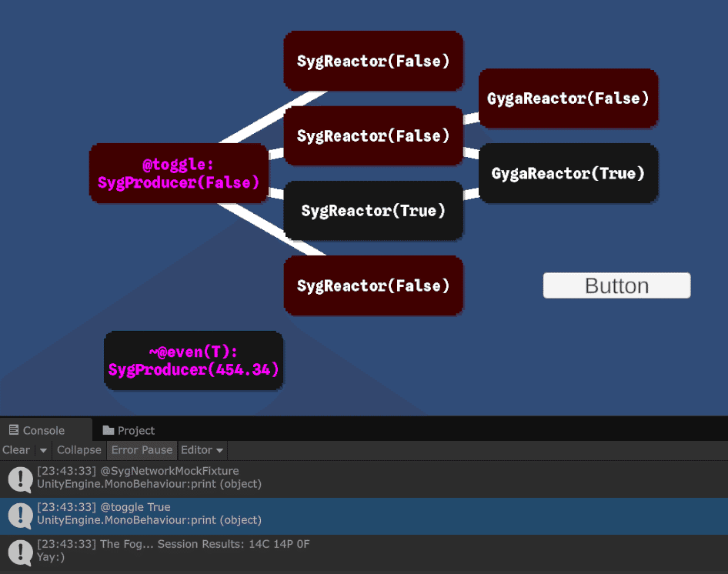Image resolution: width=728 pixels, height=574 pixels.
Task: Select the bottommost SygReactor(False) node
Action: 373,285
